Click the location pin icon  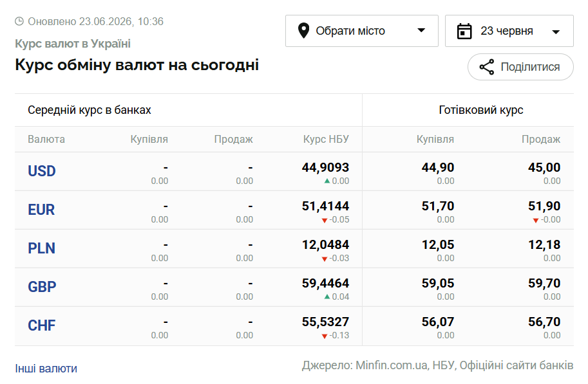pyautogui.click(x=303, y=31)
